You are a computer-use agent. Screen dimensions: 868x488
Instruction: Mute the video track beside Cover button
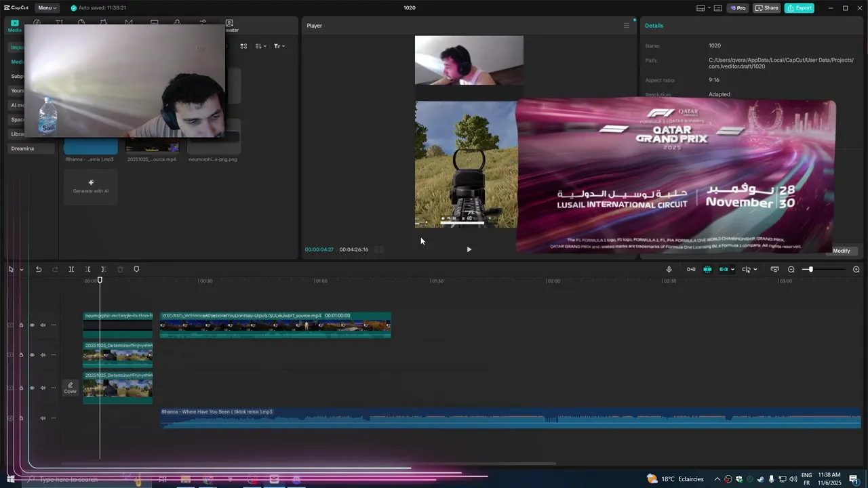click(43, 388)
